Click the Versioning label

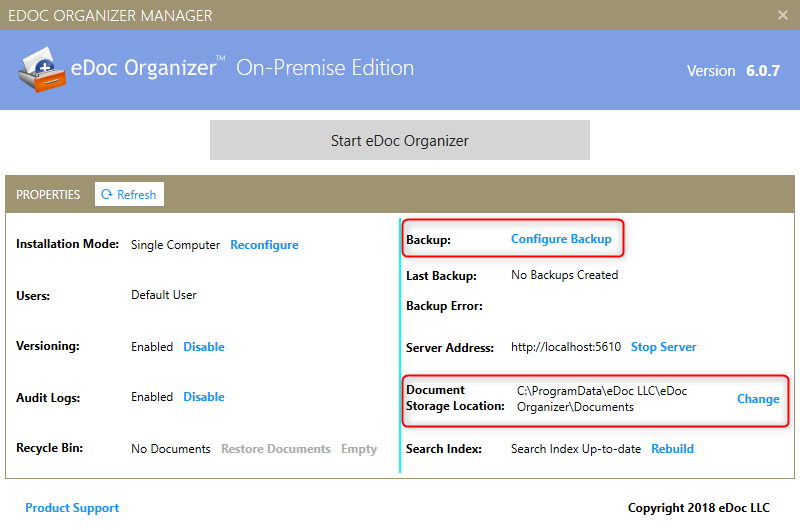click(48, 346)
